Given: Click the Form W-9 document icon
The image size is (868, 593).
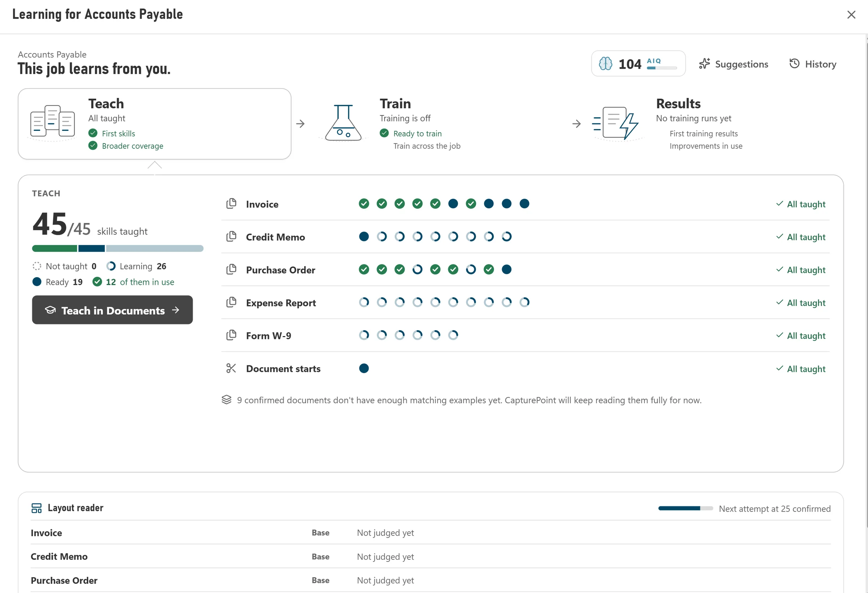Looking at the screenshot, I should 231,335.
